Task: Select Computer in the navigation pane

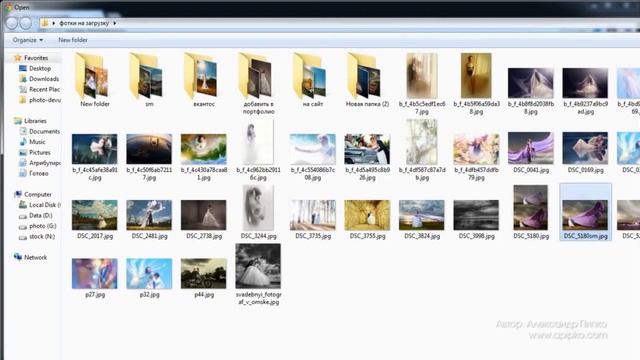Action: (38, 194)
